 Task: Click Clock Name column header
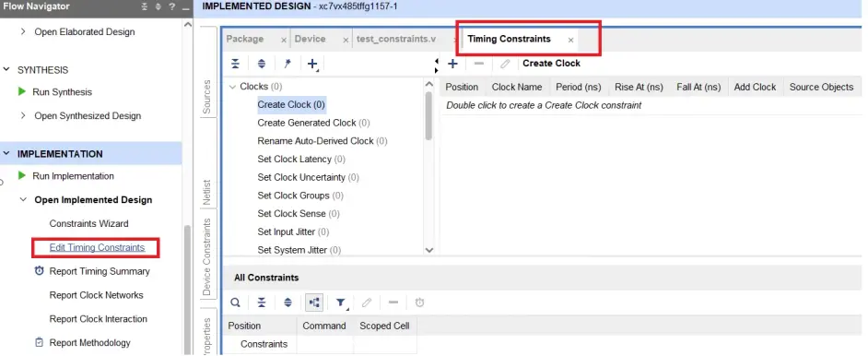(517, 87)
